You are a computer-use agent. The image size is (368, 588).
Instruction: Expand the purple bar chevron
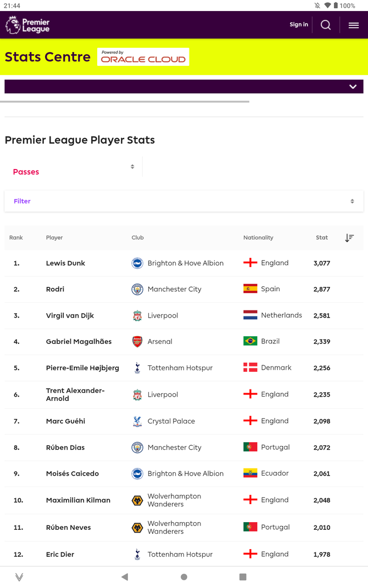[353, 87]
